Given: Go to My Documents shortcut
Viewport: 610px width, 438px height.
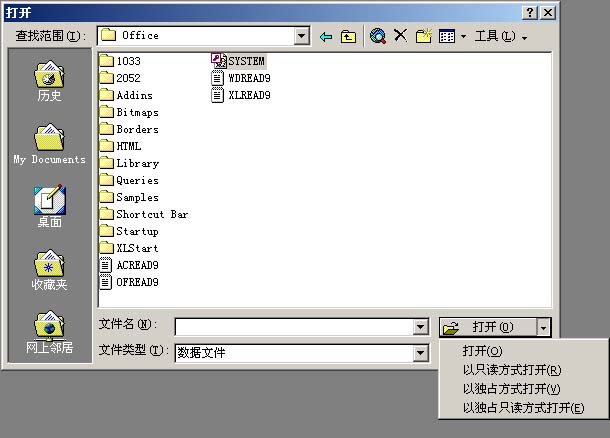Looking at the screenshot, I should pos(49,144).
